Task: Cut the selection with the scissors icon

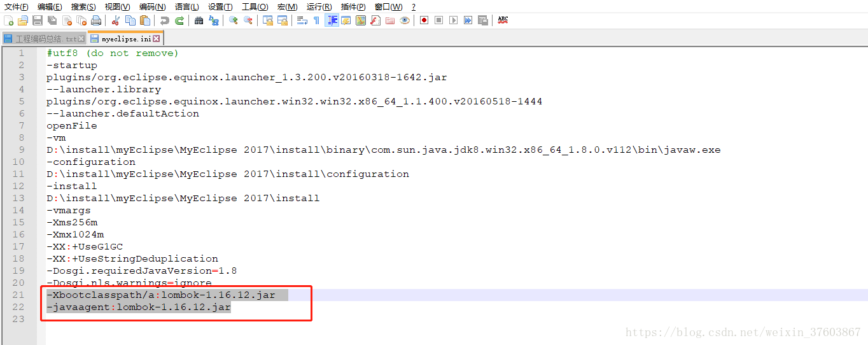Action: (115, 20)
